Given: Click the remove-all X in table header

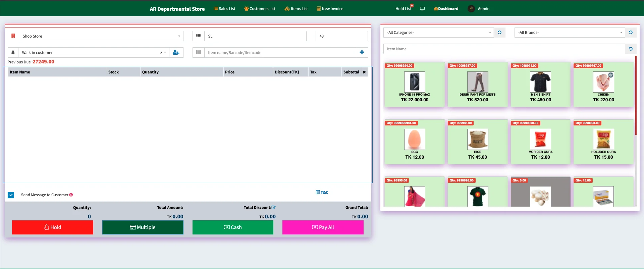Looking at the screenshot, I should [x=364, y=72].
